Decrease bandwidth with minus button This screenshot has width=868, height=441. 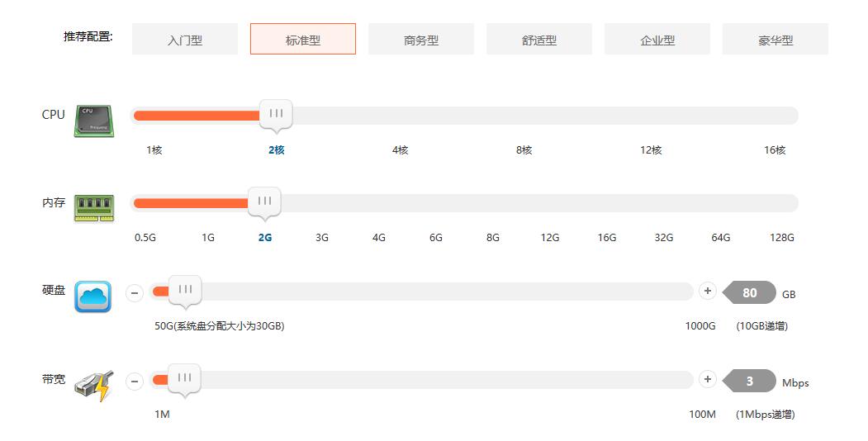tap(135, 381)
